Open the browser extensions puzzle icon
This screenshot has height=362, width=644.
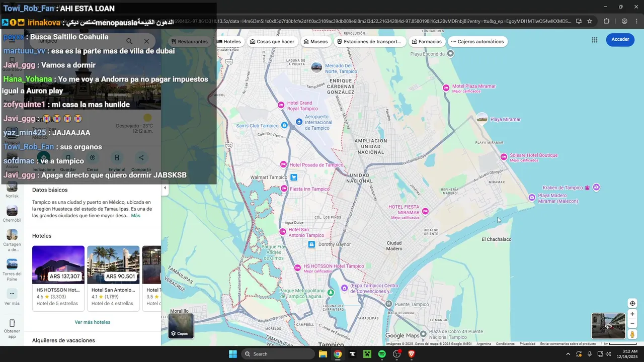pyautogui.click(x=607, y=21)
